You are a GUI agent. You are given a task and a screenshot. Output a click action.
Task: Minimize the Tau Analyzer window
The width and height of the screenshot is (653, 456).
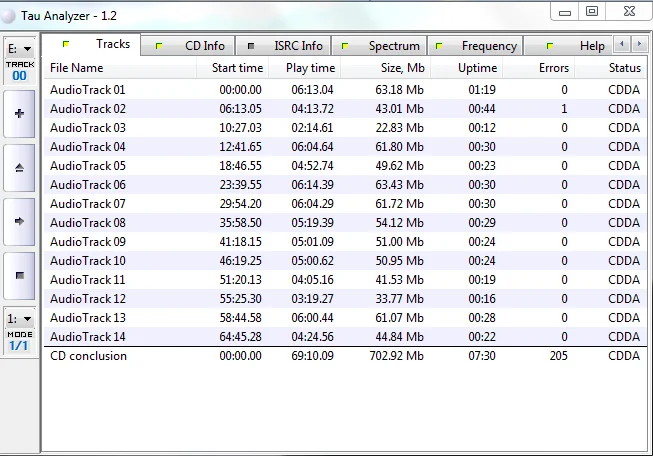565,12
